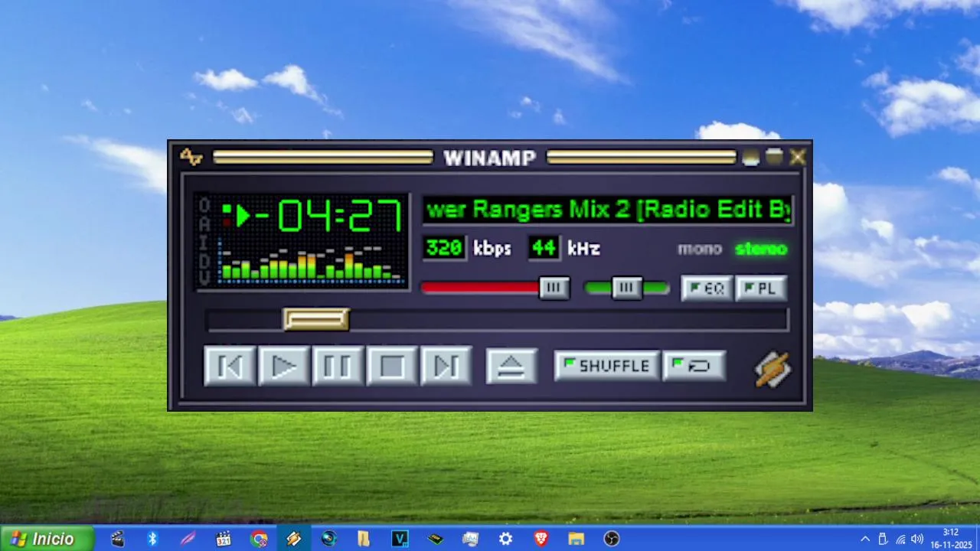
Task: Click the Bluetooth taskbar icon
Action: [x=152, y=539]
